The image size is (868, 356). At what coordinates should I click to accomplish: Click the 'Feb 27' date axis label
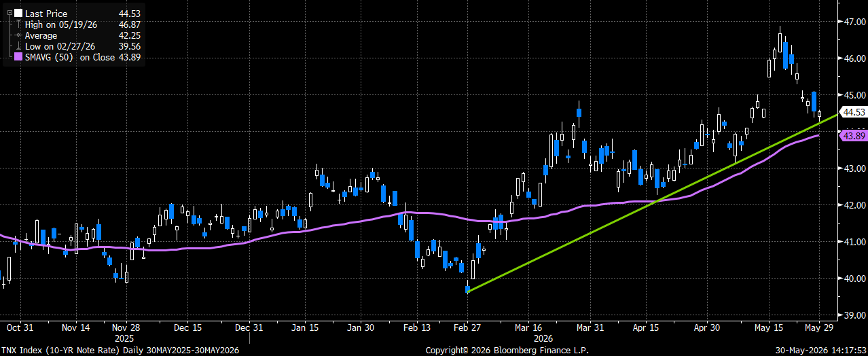tap(467, 327)
